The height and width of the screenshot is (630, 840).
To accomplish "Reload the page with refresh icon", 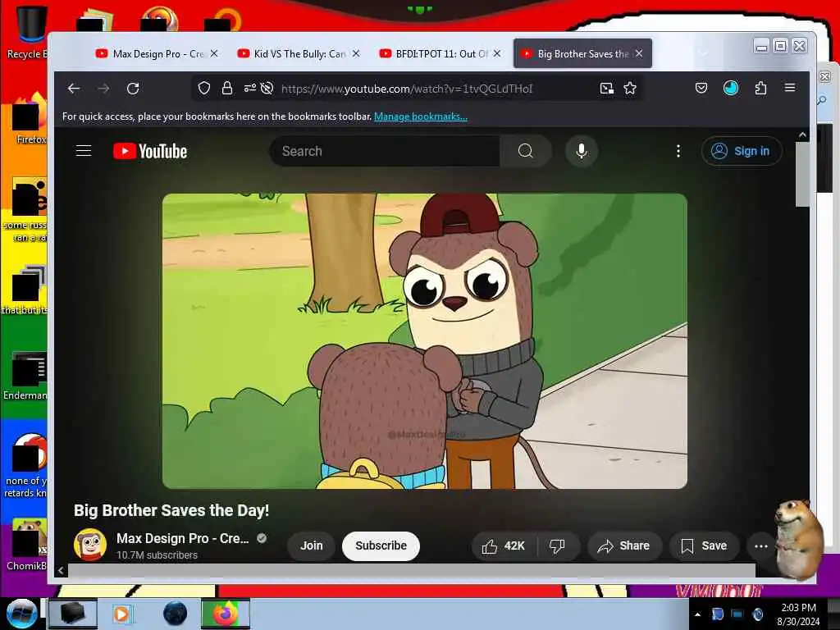I will 133,89.
